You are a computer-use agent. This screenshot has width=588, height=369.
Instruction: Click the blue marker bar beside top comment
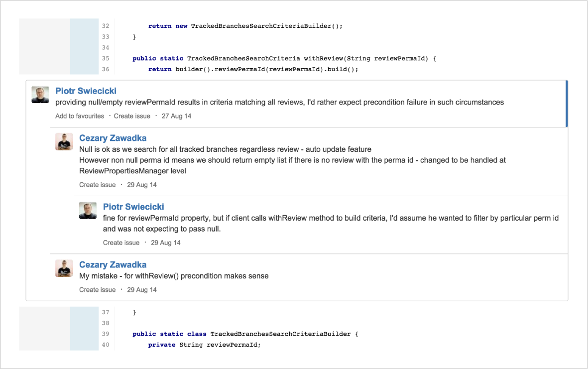click(567, 103)
